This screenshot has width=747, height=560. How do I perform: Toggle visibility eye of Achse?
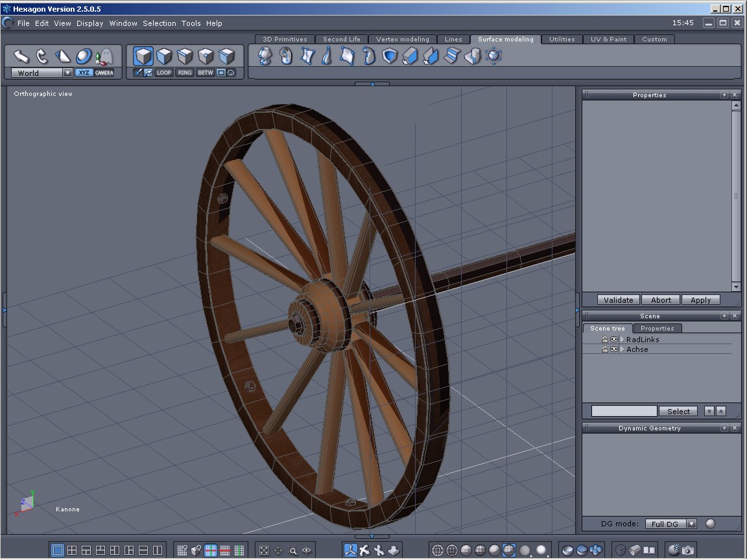pyautogui.click(x=614, y=349)
